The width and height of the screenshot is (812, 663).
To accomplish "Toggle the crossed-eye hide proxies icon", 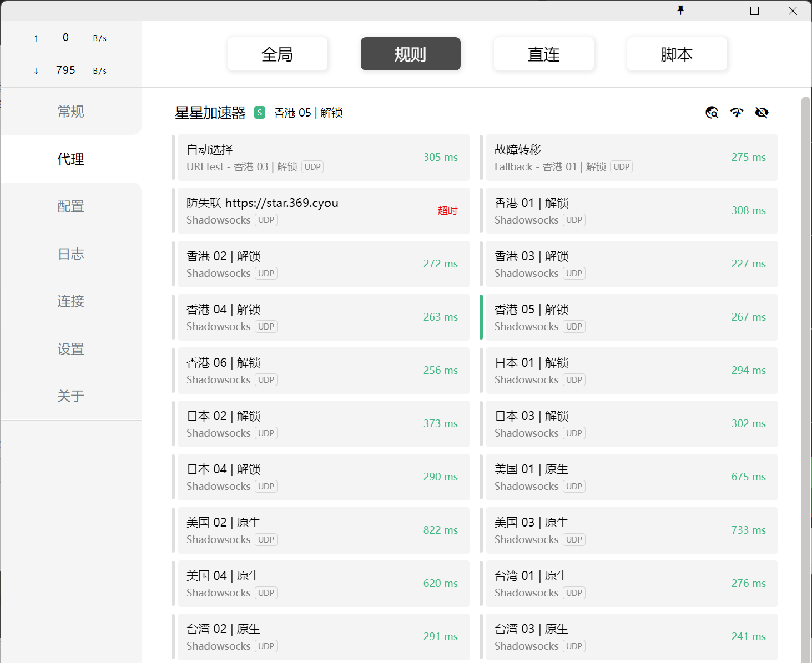I will [x=761, y=113].
